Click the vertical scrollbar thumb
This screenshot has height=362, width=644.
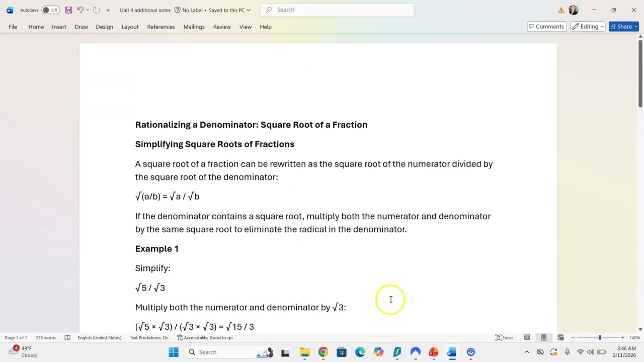coord(640,73)
